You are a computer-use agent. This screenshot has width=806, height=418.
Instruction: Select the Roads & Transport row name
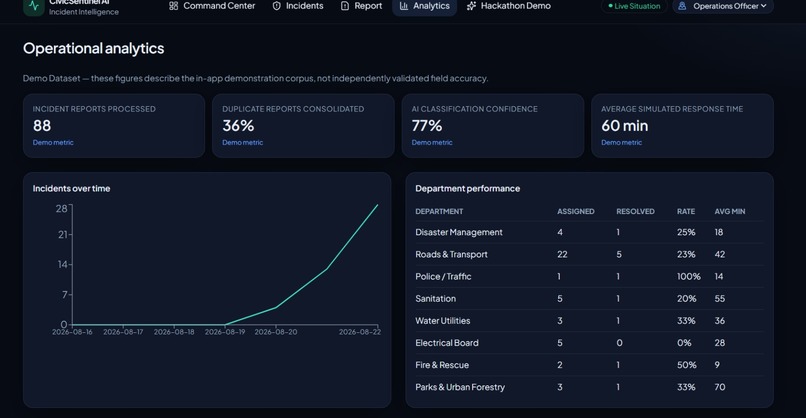(x=451, y=255)
